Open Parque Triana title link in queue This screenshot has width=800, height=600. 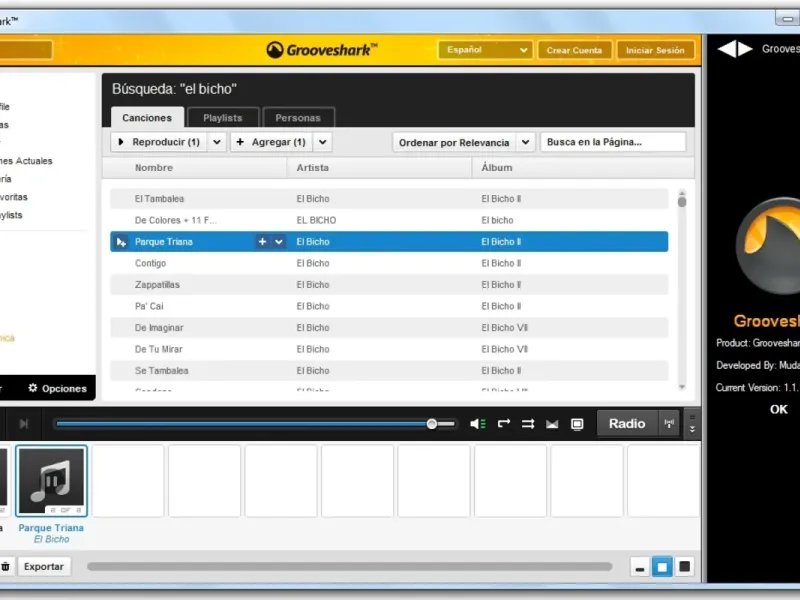51,528
